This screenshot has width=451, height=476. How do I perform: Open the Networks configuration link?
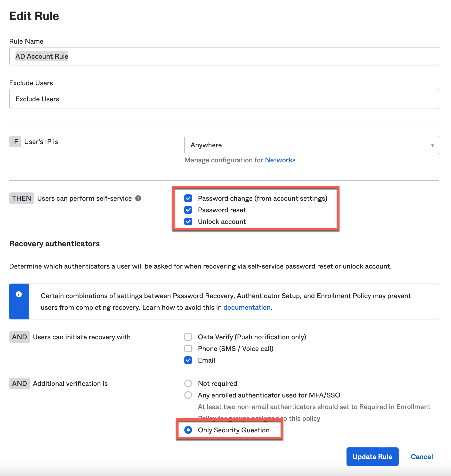280,160
